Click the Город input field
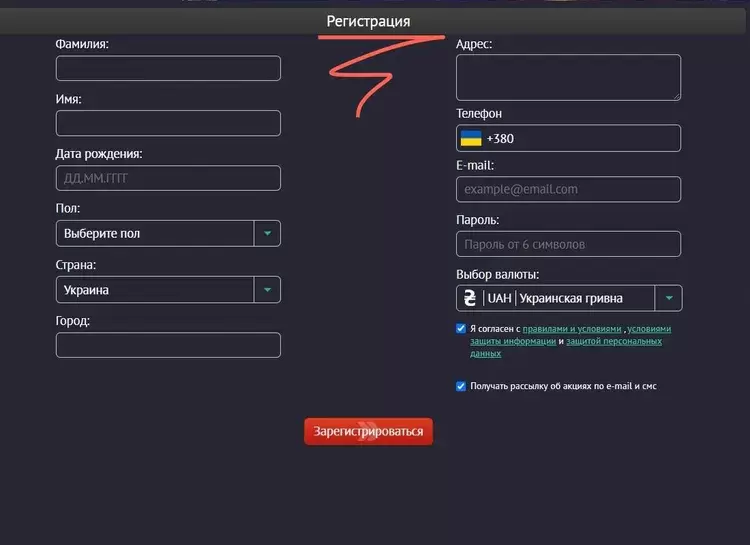This screenshot has width=750, height=545. [168, 345]
